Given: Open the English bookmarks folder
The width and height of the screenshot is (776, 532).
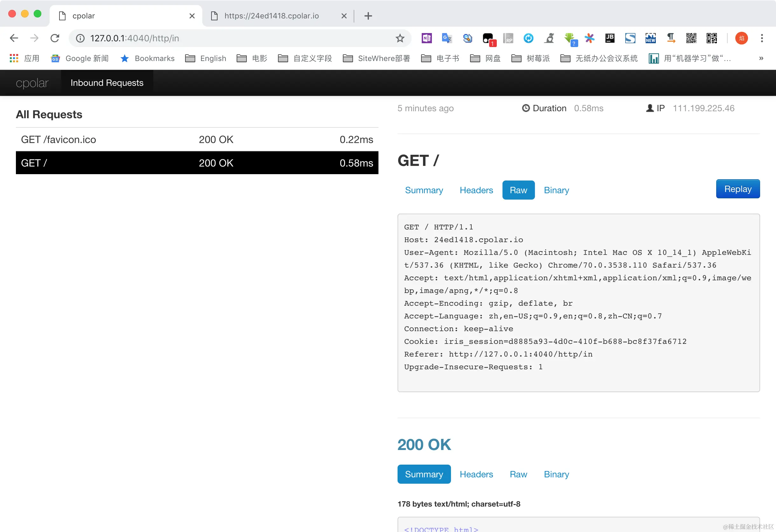Looking at the screenshot, I should tap(206, 58).
